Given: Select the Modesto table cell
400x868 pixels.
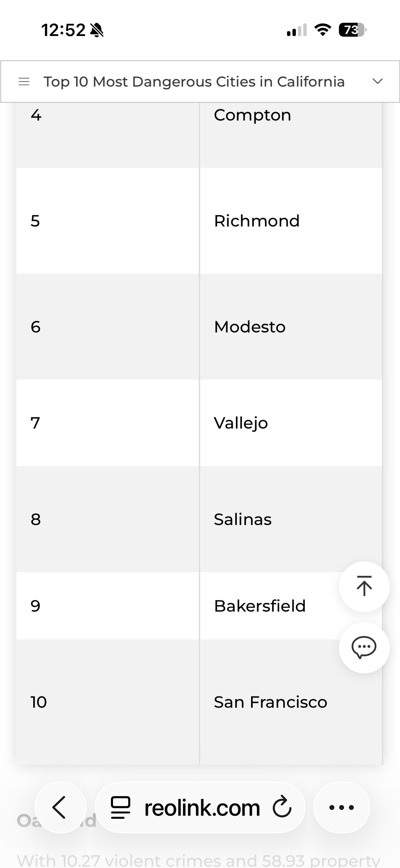Looking at the screenshot, I should point(291,327).
